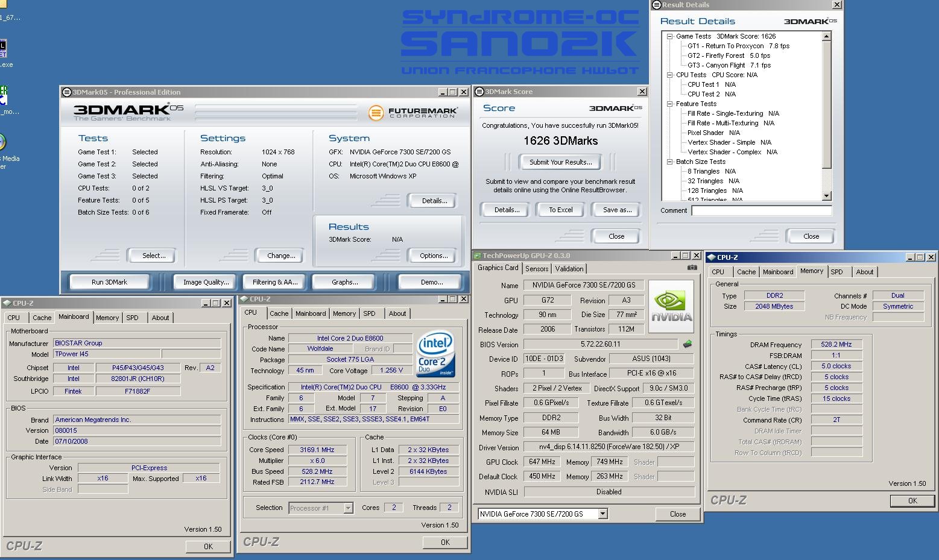Close the 3DMark Score dialog via Close button
The width and height of the screenshot is (939, 560).
pyautogui.click(x=616, y=236)
